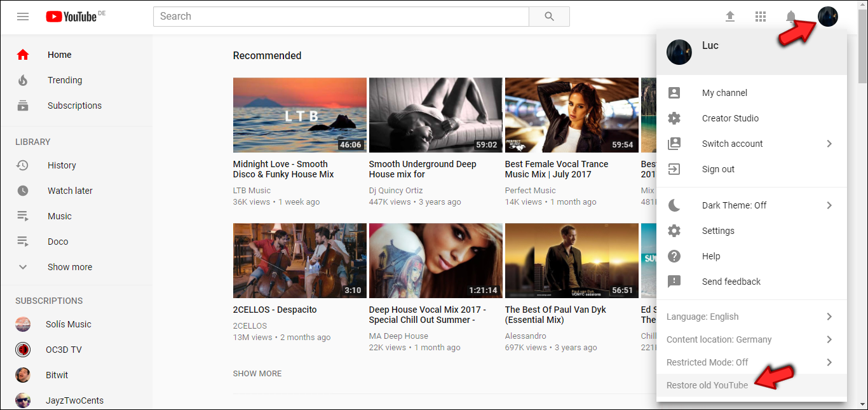Open the 2CELLOS - Despacito title
This screenshot has height=410, width=868.
(x=275, y=310)
